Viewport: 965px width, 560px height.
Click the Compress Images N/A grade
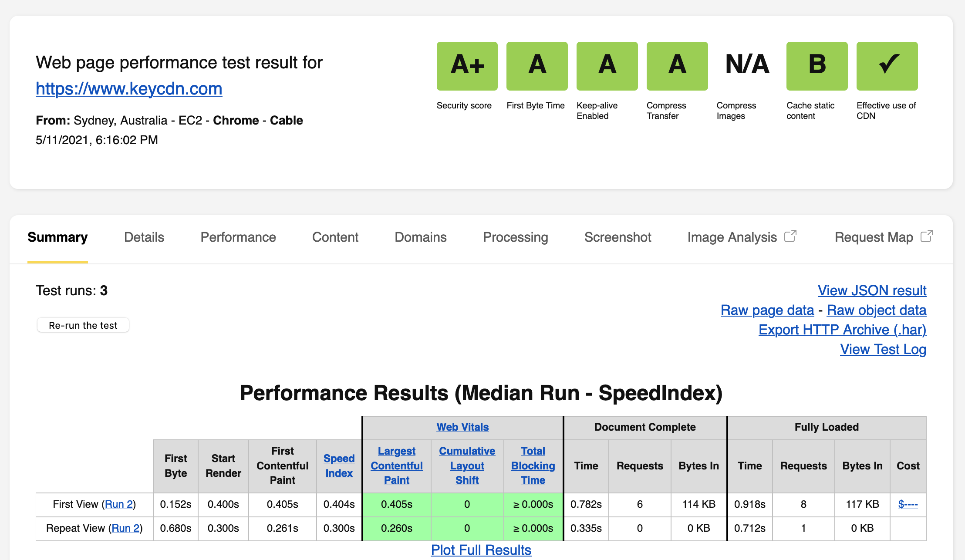pos(747,64)
